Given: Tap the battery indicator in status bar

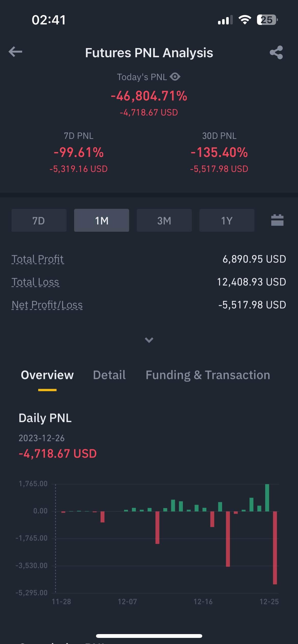Looking at the screenshot, I should 267,20.
